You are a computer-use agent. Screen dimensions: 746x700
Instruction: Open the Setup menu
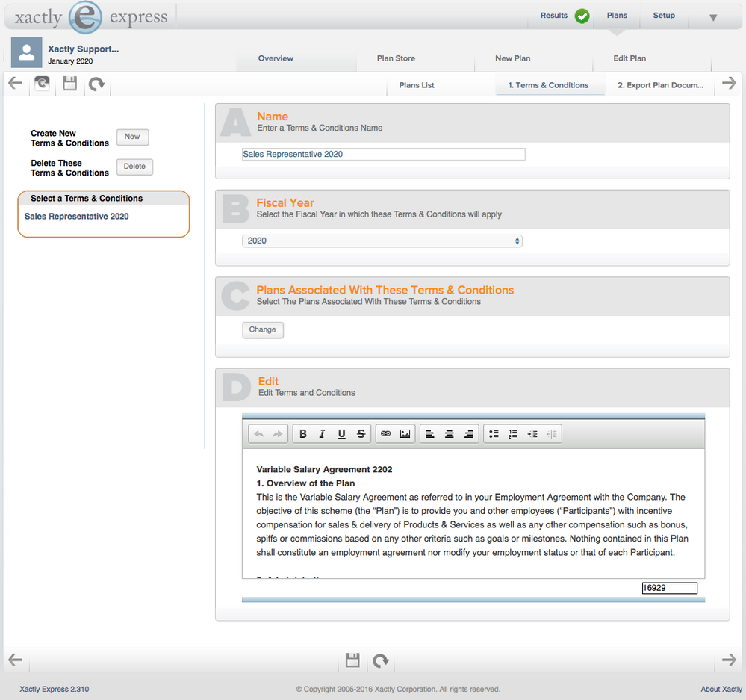664,15
